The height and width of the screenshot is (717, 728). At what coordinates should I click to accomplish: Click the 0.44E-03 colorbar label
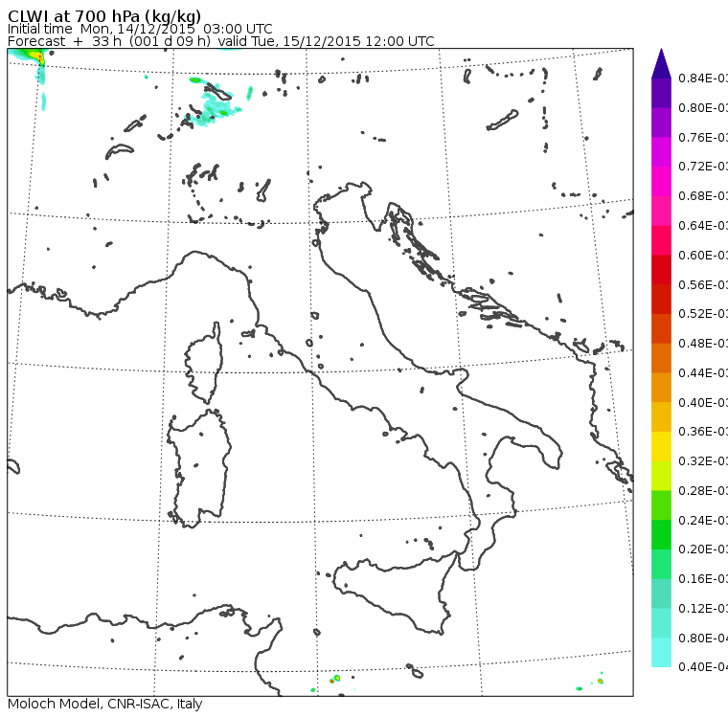[703, 373]
